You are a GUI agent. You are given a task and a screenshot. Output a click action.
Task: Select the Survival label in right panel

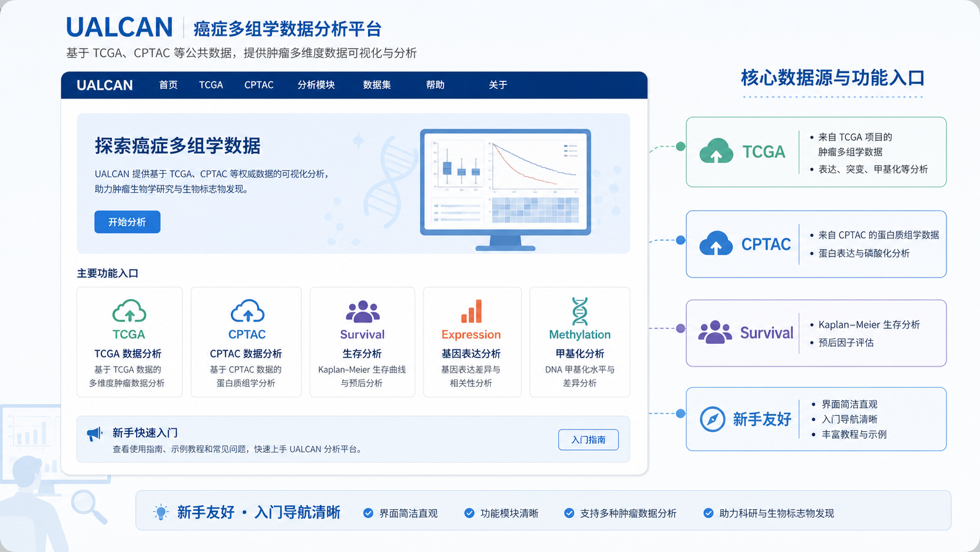click(767, 333)
